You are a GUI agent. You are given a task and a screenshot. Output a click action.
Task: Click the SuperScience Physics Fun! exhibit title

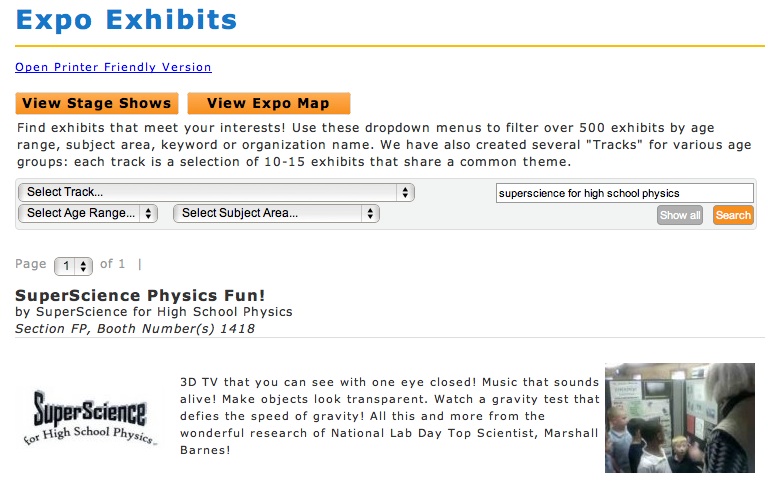[140, 295]
